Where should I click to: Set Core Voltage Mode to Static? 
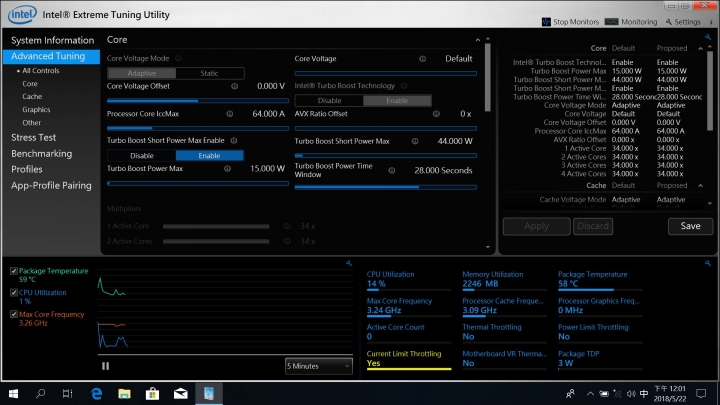click(x=209, y=73)
